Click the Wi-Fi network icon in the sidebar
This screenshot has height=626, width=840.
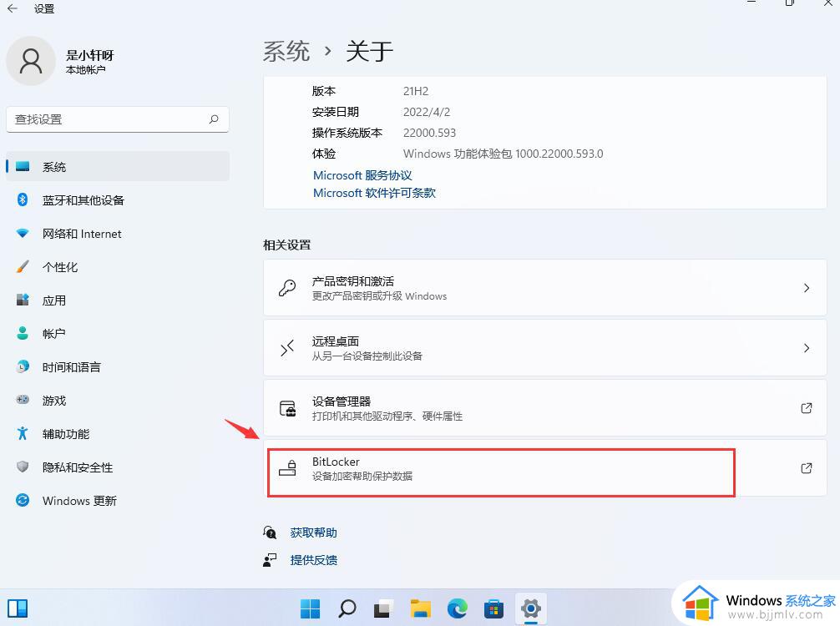pos(23,234)
